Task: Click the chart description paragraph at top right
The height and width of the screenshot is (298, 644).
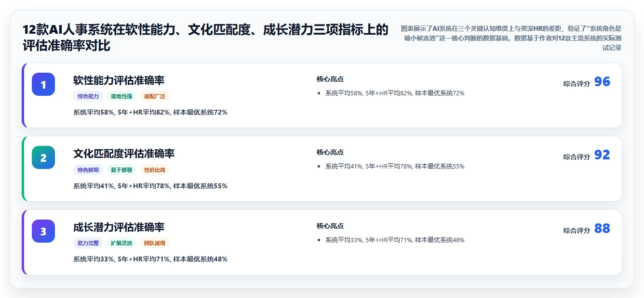Action: click(511, 38)
